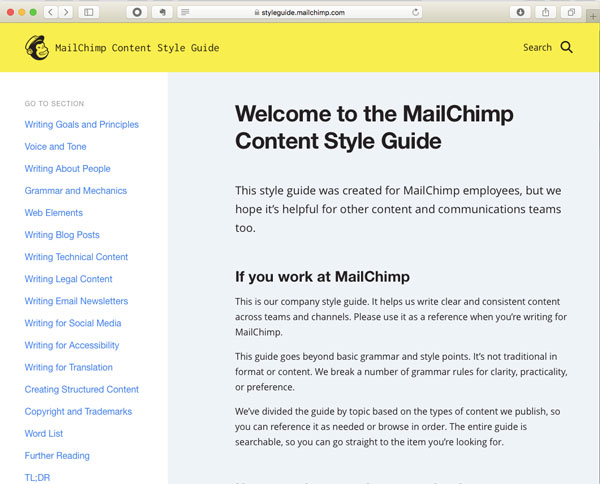The image size is (600, 484).
Task: Click the Evernote elephant extension icon
Action: [x=162, y=12]
